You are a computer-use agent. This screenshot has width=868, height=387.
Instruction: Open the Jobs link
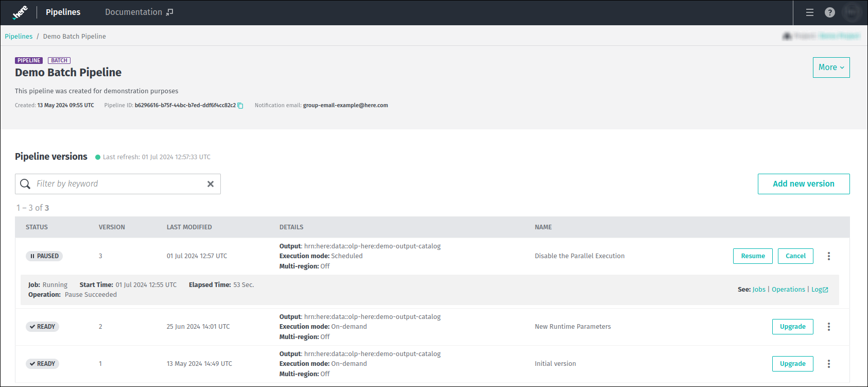point(759,290)
